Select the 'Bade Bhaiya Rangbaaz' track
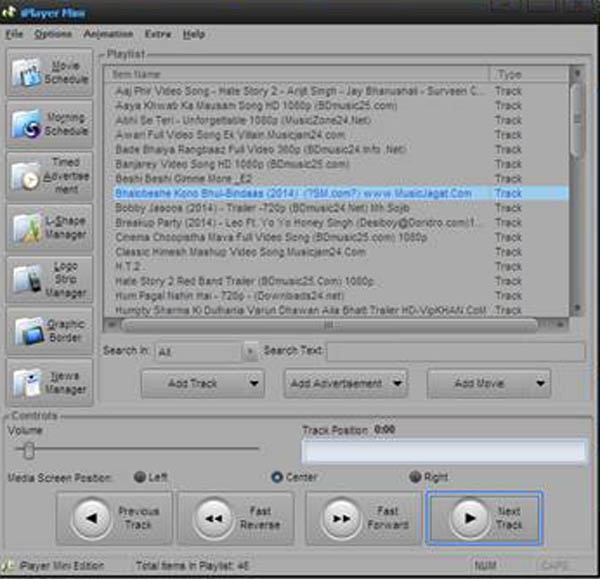The width and height of the screenshot is (600, 579). pyautogui.click(x=337, y=149)
